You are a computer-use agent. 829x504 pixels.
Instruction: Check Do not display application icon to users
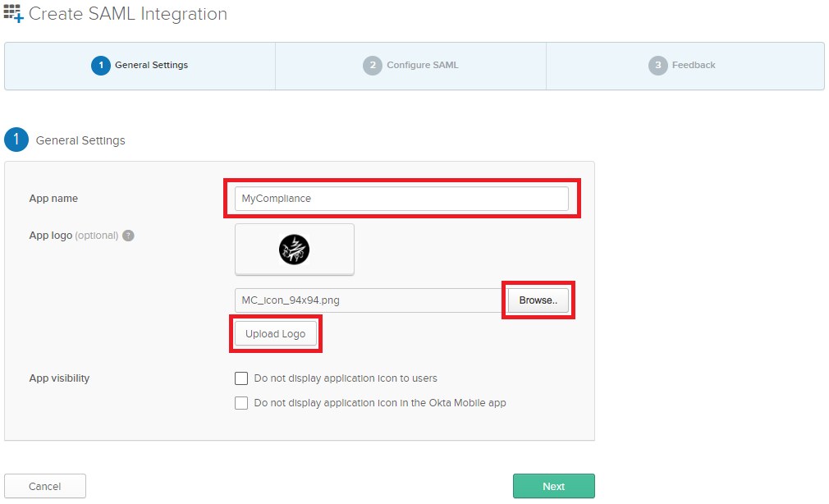point(241,378)
